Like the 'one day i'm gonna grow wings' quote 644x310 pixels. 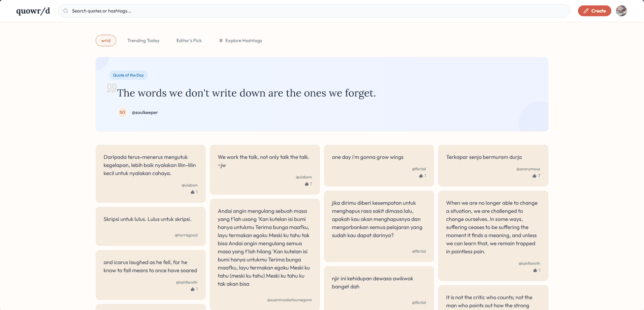click(421, 176)
